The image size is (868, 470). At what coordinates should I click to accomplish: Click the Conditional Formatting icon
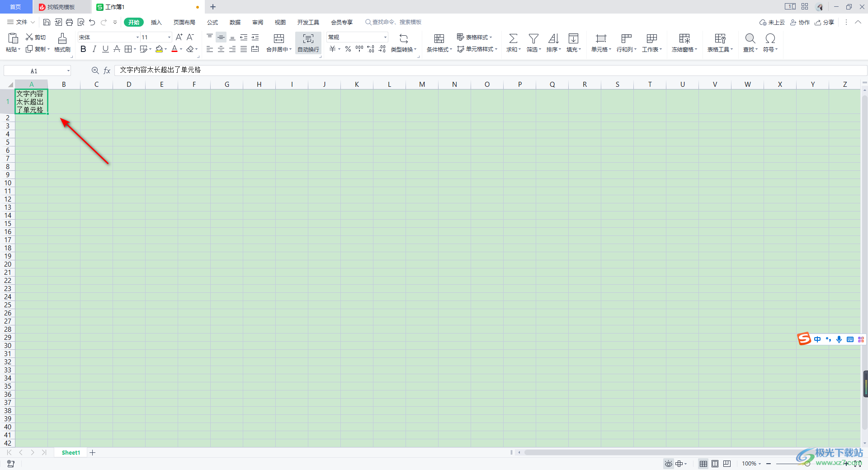coord(439,38)
